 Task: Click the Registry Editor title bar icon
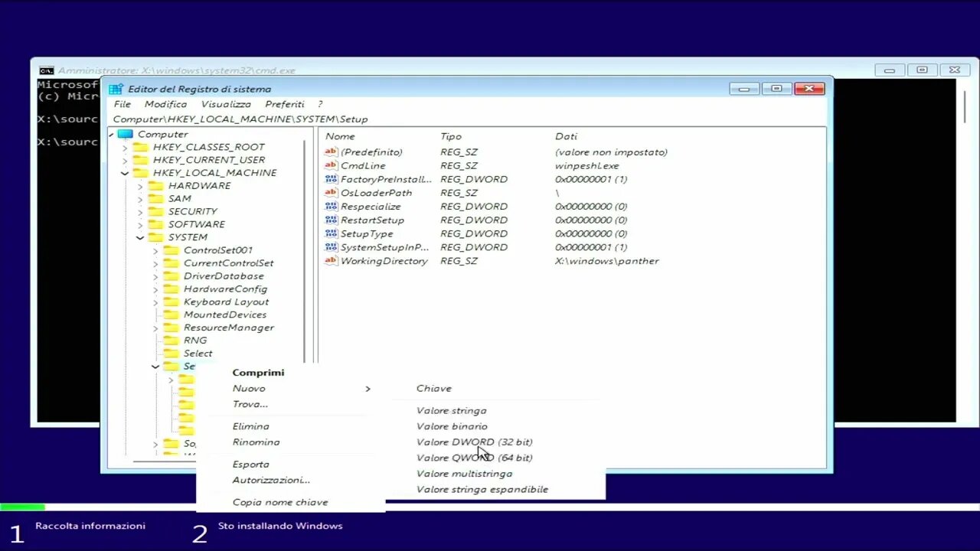click(x=116, y=89)
